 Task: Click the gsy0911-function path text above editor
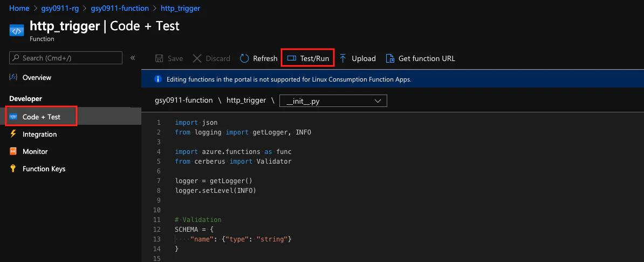click(183, 100)
